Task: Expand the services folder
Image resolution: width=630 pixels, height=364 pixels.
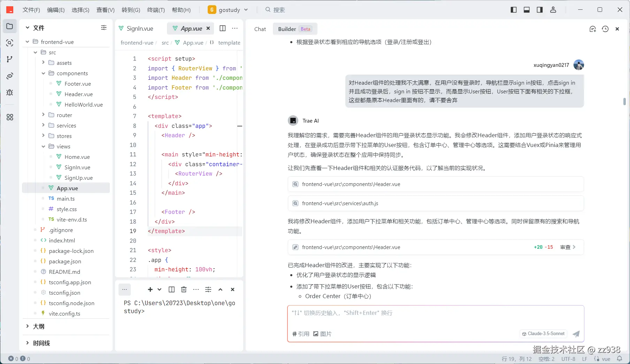Action: tap(43, 125)
